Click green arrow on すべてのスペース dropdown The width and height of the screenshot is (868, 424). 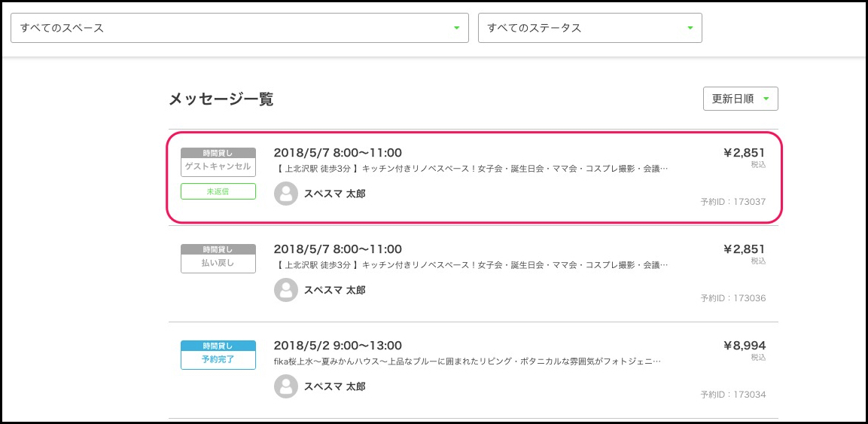click(x=456, y=28)
